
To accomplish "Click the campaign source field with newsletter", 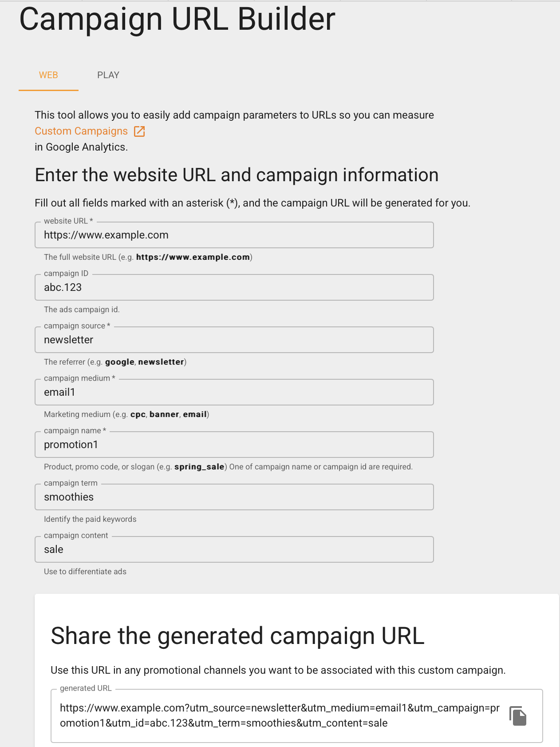I will click(x=234, y=340).
